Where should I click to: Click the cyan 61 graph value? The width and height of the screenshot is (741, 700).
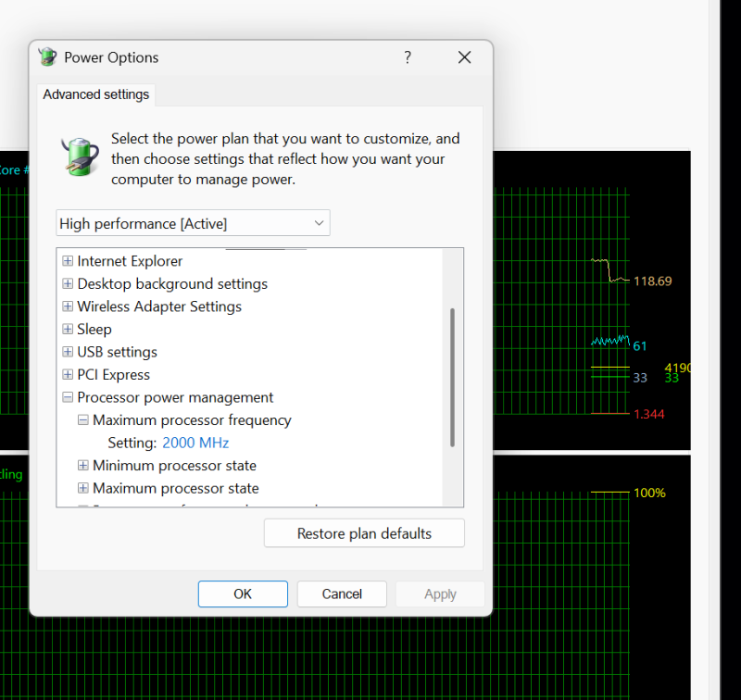click(x=640, y=346)
